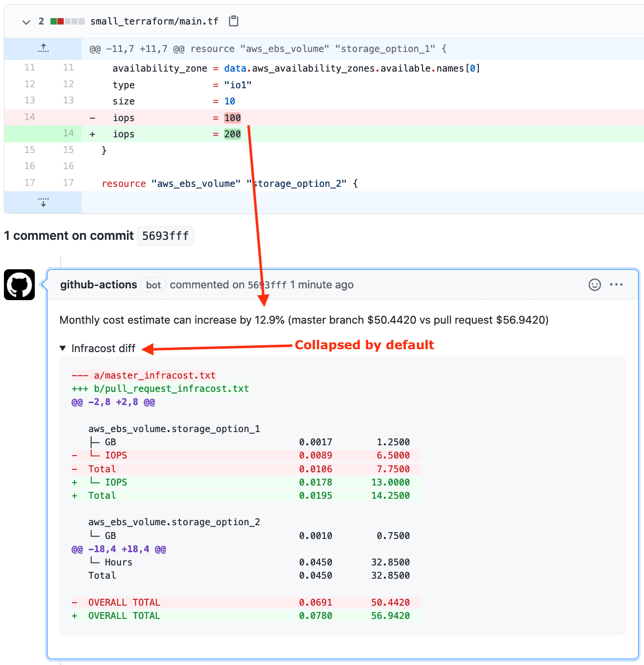The image size is (644, 665).
Task: Add a reaction with the smiley icon
Action: tap(594, 285)
